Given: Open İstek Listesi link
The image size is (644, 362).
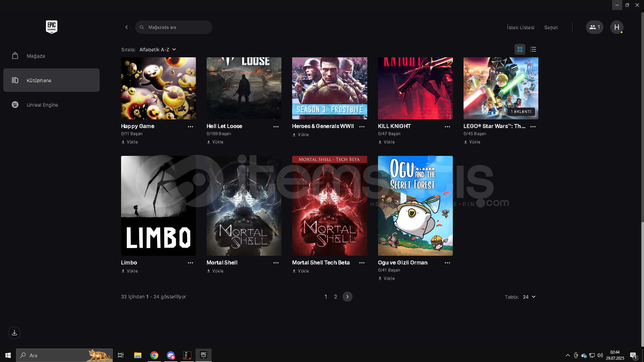Looking at the screenshot, I should point(521,27).
